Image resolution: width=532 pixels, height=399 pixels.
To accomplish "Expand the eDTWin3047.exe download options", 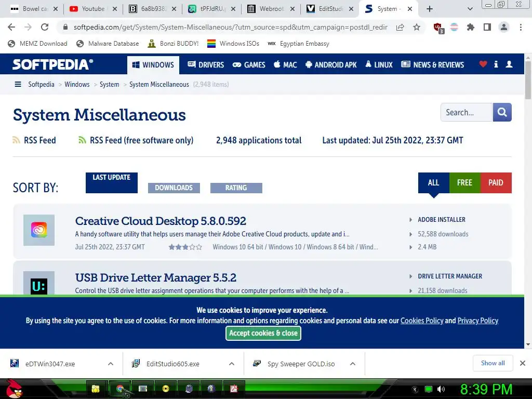I will point(111,364).
